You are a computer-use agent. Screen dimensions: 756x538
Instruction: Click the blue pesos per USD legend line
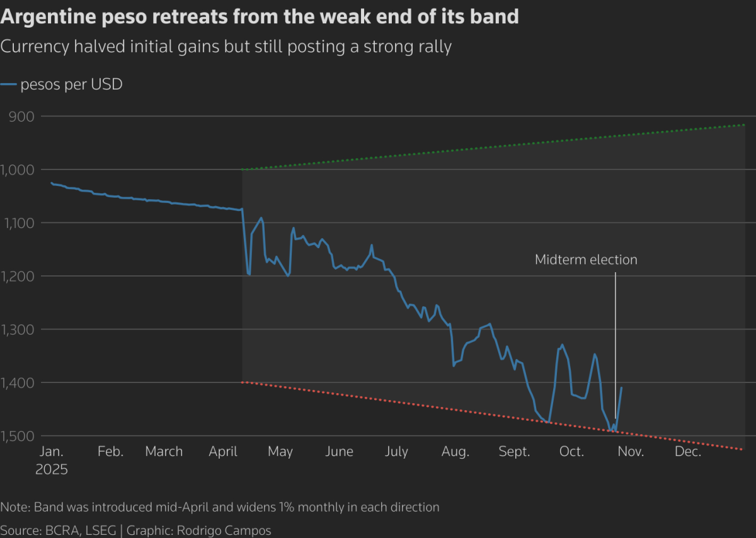(8, 84)
